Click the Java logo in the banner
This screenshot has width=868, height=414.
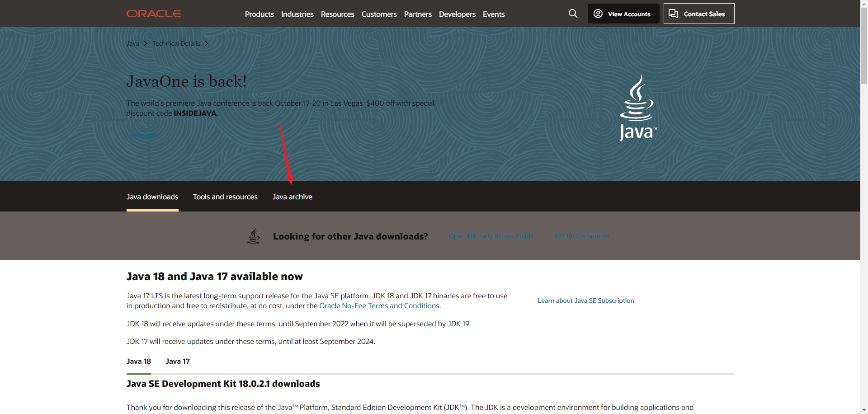pos(638,108)
